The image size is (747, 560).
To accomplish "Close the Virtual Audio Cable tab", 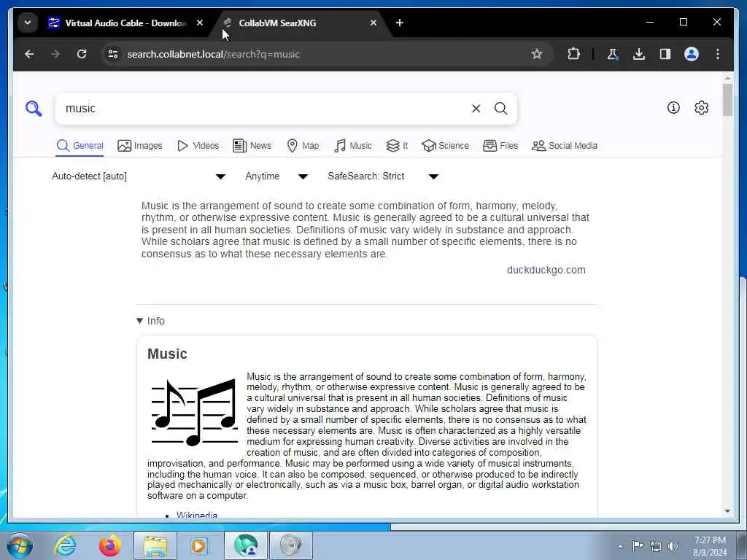I will (200, 23).
